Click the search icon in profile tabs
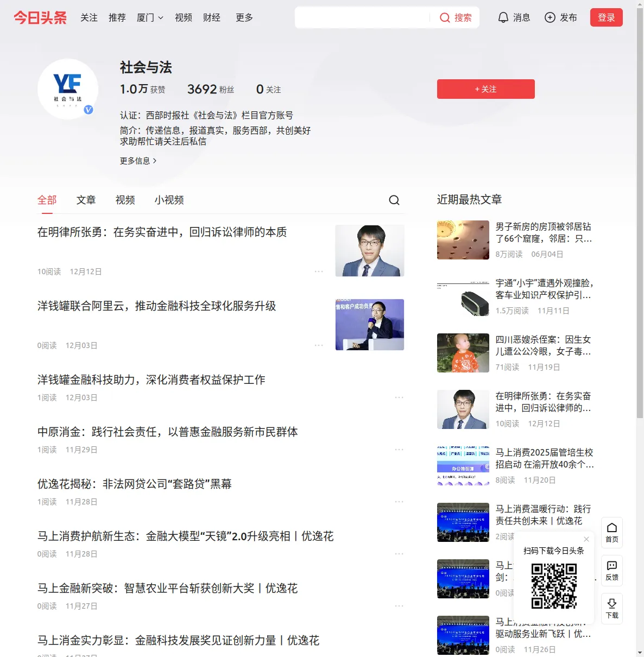The height and width of the screenshot is (657, 644). point(394,200)
